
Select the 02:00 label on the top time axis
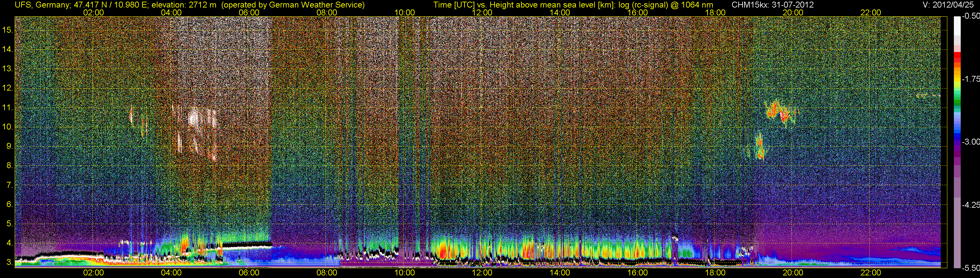[x=93, y=12]
